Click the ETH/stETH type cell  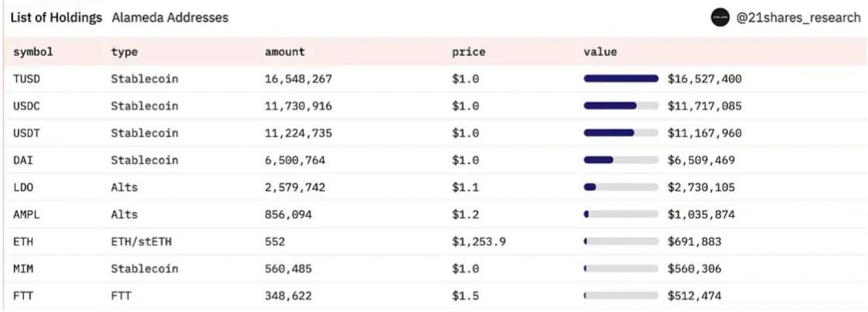(x=141, y=242)
